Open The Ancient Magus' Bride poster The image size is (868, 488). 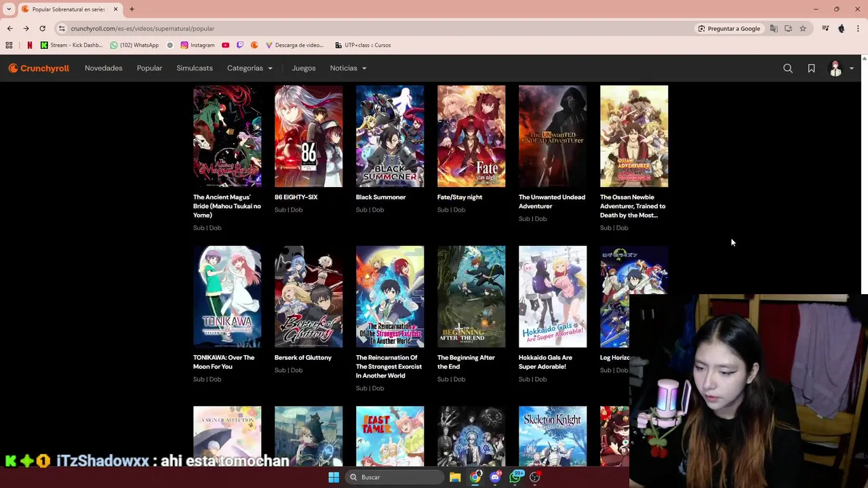tap(227, 136)
